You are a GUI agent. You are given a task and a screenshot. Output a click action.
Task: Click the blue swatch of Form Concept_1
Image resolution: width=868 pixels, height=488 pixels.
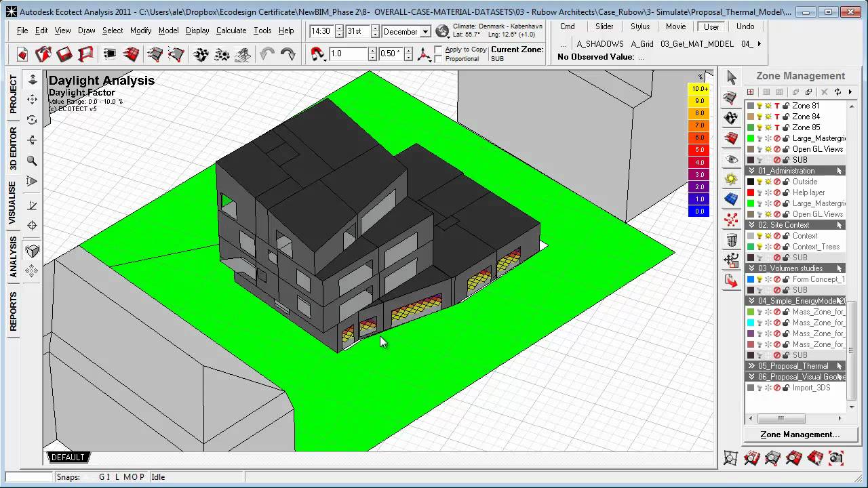(750, 279)
